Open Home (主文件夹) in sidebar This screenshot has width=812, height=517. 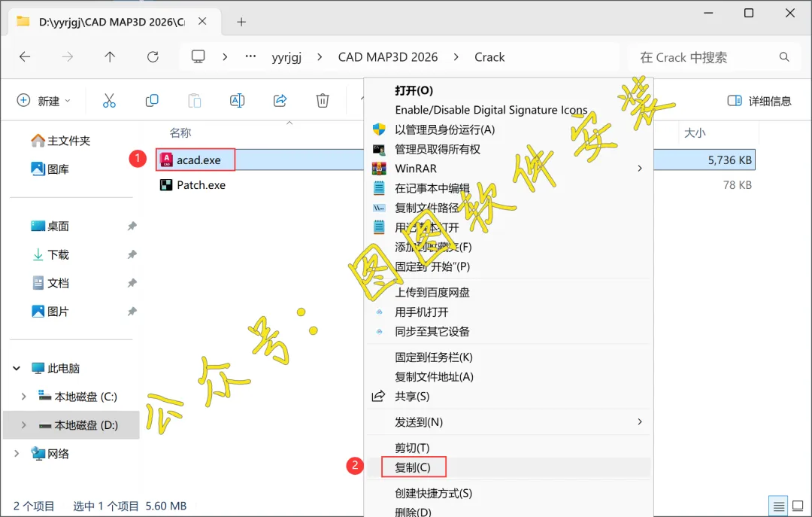(61, 141)
